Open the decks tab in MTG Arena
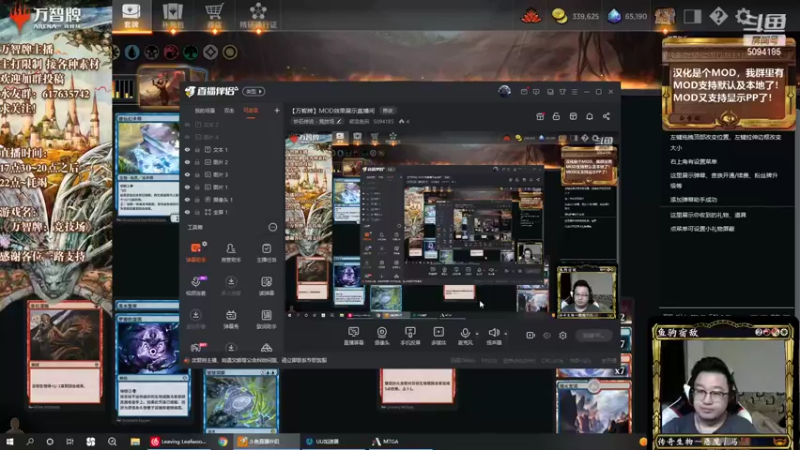Viewport: 800px width, 450px height. [131, 15]
